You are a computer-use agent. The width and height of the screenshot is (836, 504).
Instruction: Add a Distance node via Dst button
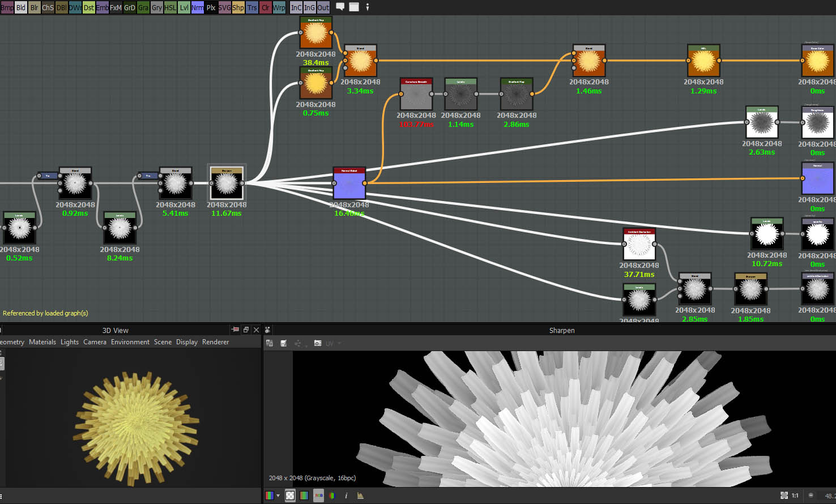[89, 7]
